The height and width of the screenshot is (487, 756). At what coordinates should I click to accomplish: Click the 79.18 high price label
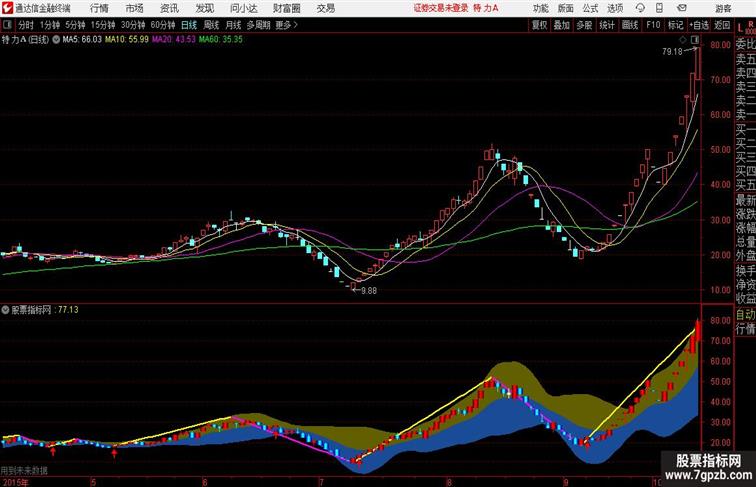672,52
